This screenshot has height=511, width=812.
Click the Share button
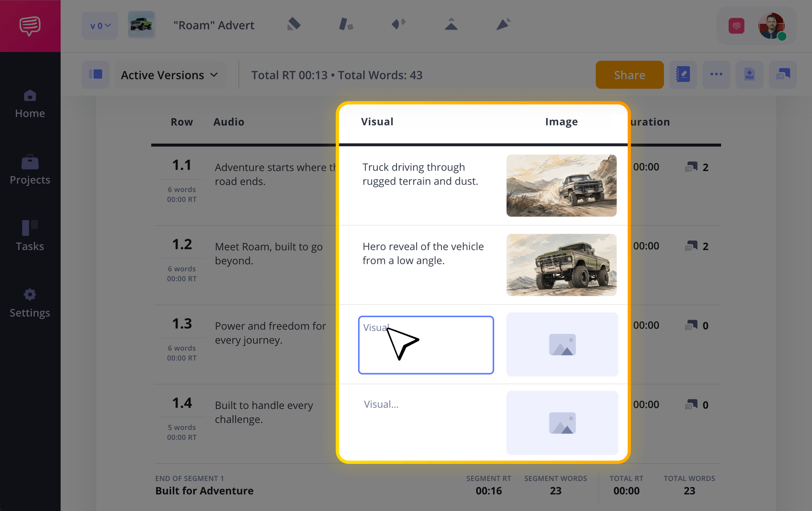click(630, 75)
